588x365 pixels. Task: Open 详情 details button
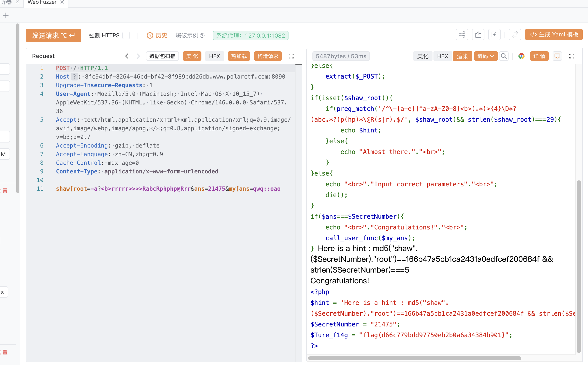pos(539,56)
